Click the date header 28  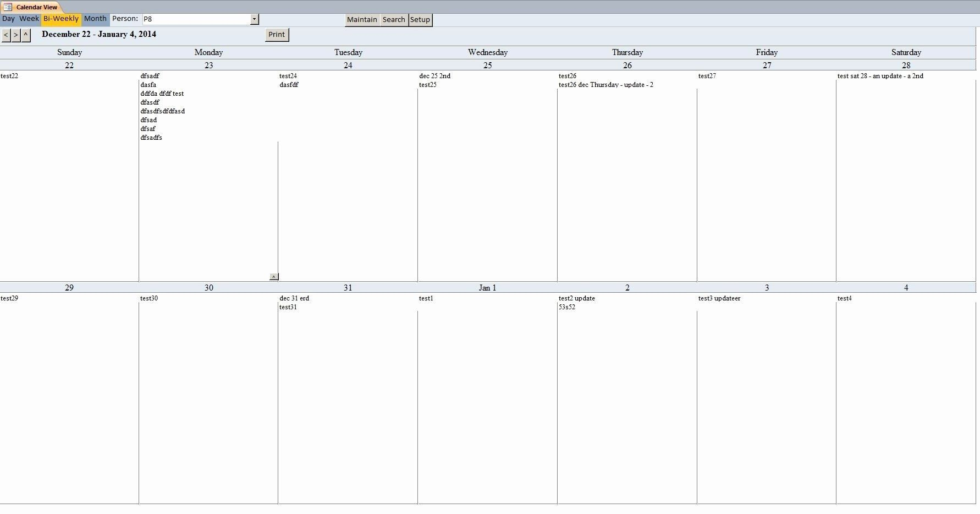point(906,65)
